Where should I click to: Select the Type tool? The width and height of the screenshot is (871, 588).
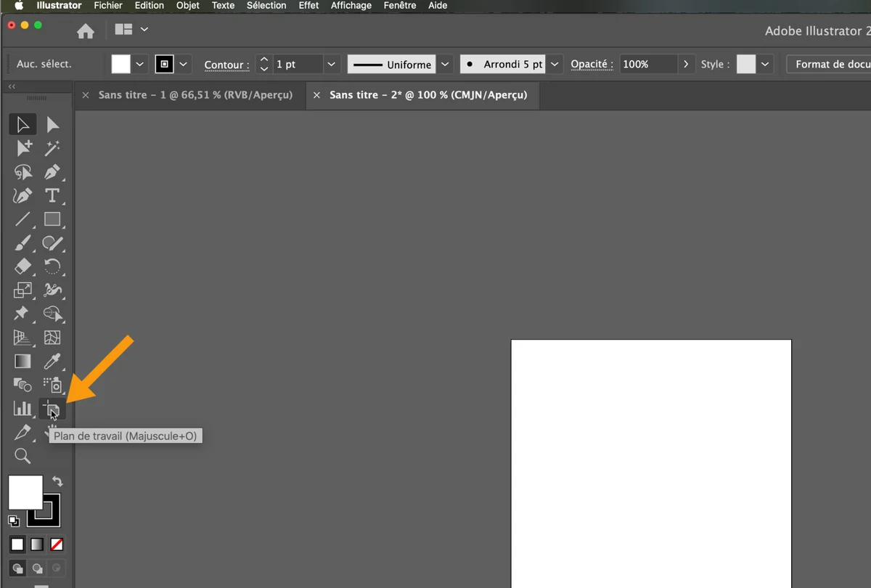[52, 195]
